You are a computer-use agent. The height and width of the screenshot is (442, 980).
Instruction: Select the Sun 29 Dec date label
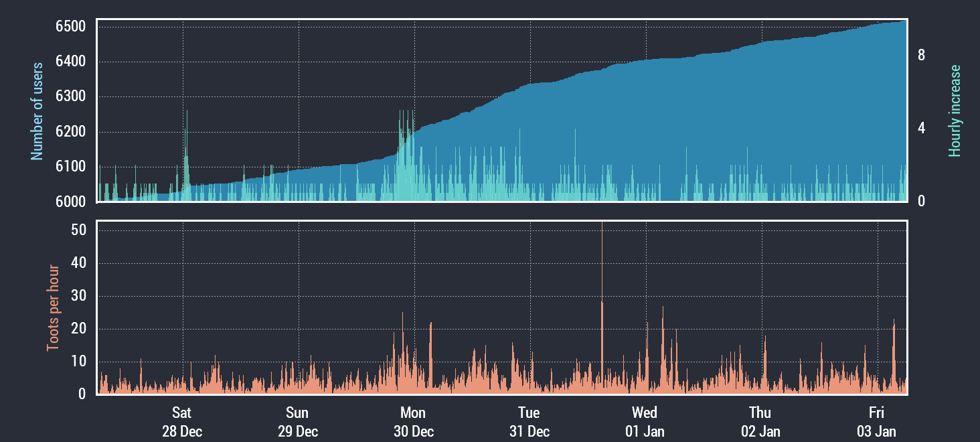[x=298, y=422]
